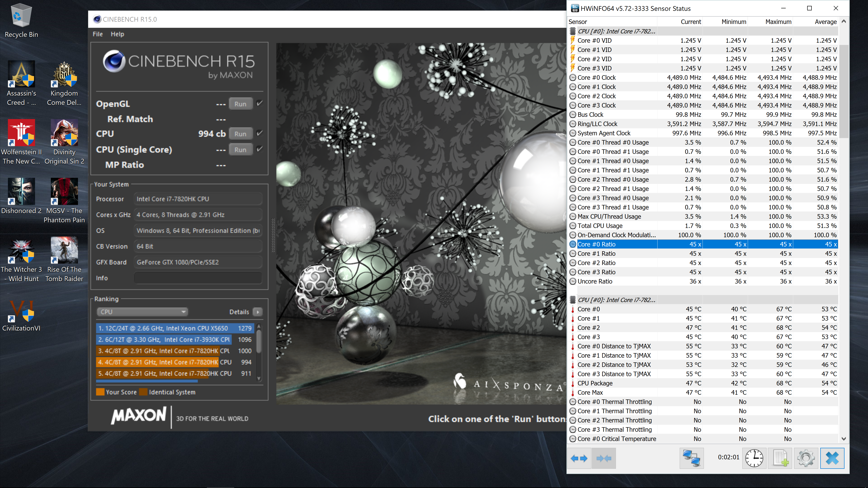
Task: Select the Total CPU Usage row
Action: coord(703,226)
